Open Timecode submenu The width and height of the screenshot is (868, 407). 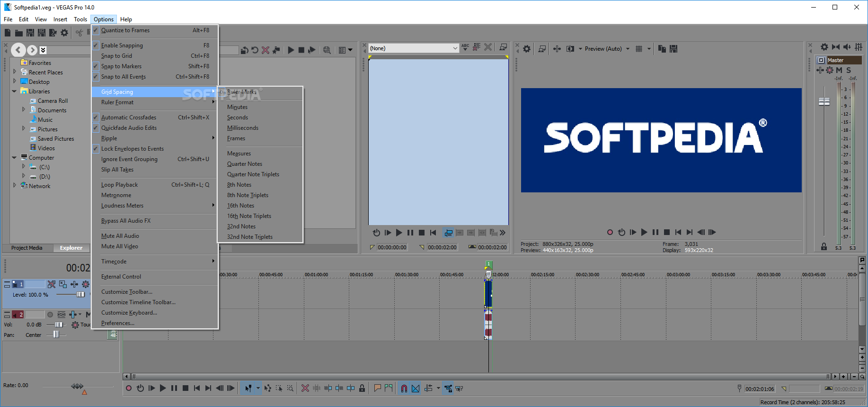pyautogui.click(x=155, y=262)
